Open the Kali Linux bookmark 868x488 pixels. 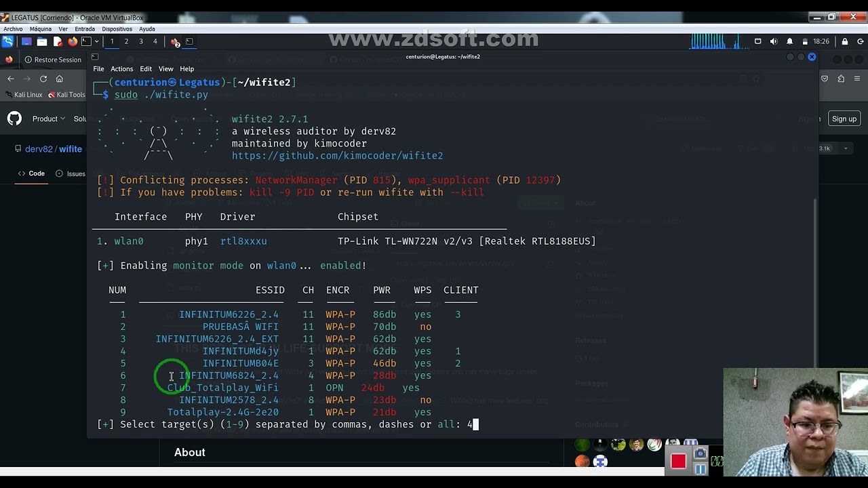pyautogui.click(x=23, y=95)
